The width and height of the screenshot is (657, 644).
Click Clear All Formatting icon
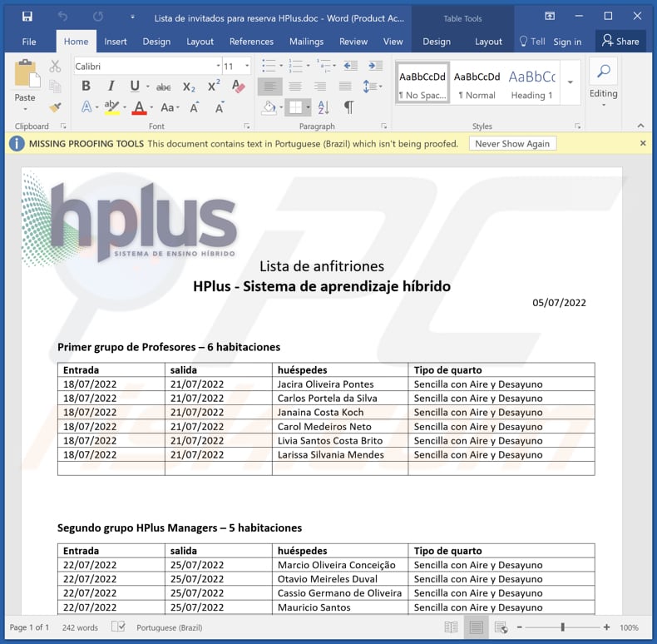tap(238, 86)
